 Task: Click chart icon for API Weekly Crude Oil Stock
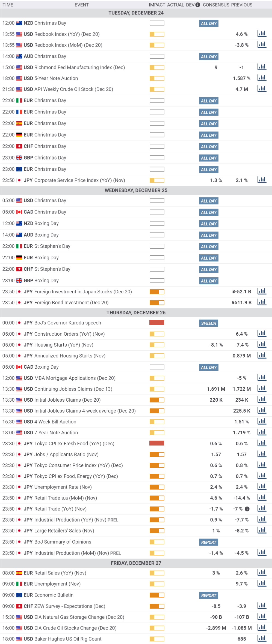coord(262,89)
